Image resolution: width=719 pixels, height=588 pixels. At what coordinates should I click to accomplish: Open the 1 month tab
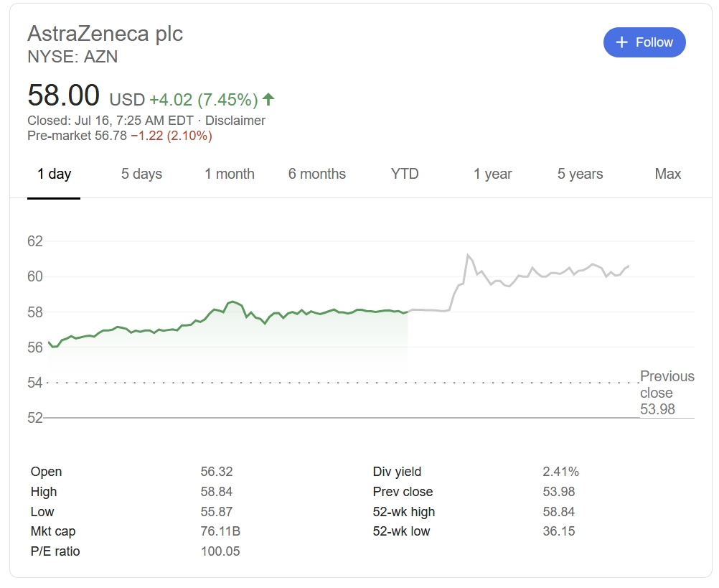(230, 174)
